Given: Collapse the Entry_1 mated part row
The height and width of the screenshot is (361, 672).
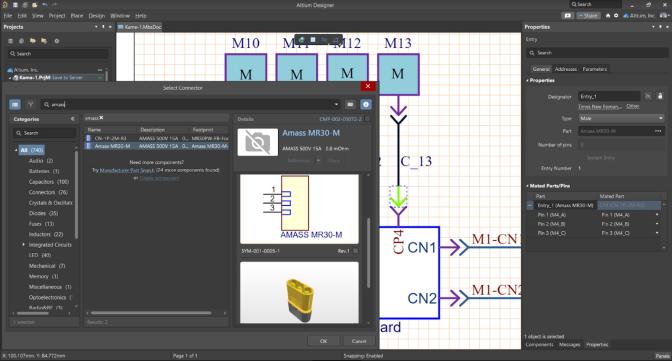Looking at the screenshot, I should coord(530,205).
